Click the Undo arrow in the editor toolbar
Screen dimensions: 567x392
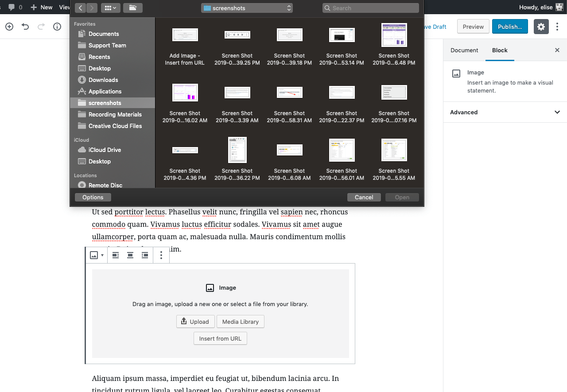(x=25, y=27)
